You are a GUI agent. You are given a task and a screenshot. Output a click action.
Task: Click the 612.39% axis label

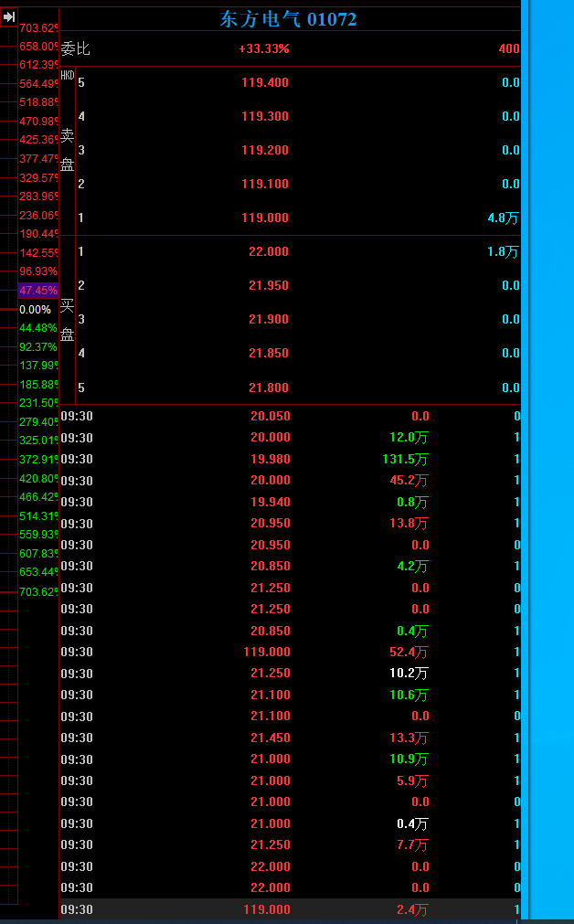pyautogui.click(x=39, y=64)
